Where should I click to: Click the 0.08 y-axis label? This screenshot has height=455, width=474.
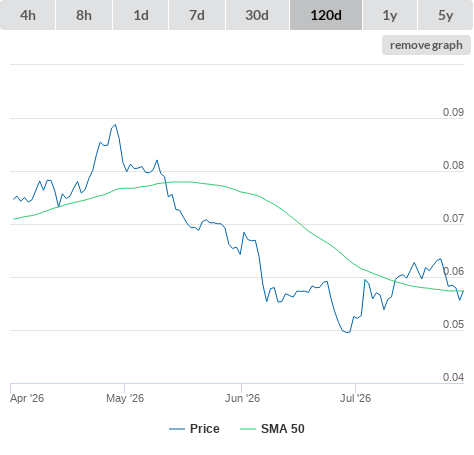(453, 165)
